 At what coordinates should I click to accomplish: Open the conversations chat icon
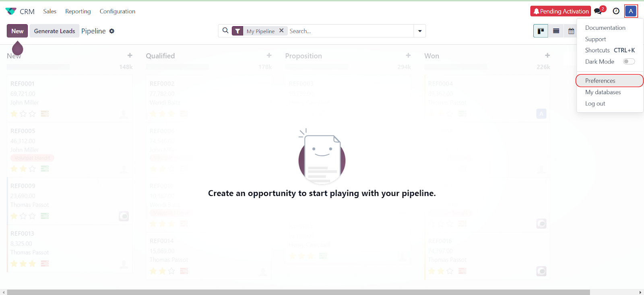[x=598, y=11]
